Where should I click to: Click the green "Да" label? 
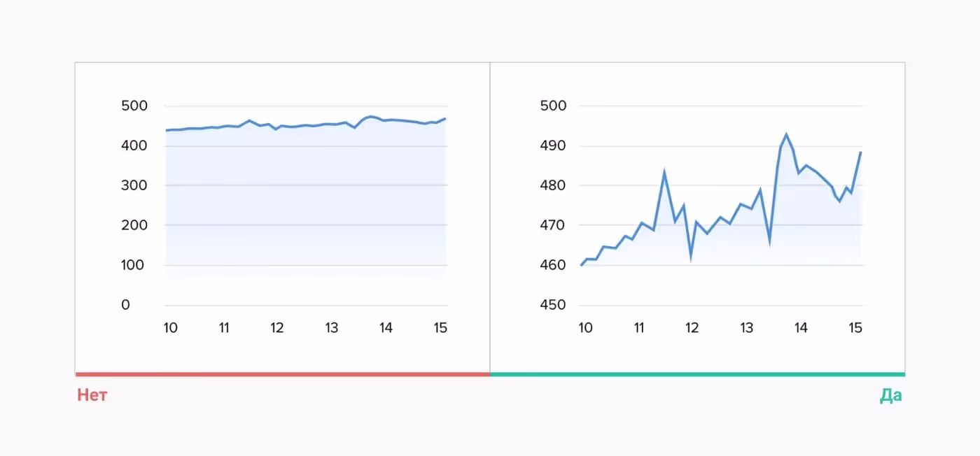point(890,395)
